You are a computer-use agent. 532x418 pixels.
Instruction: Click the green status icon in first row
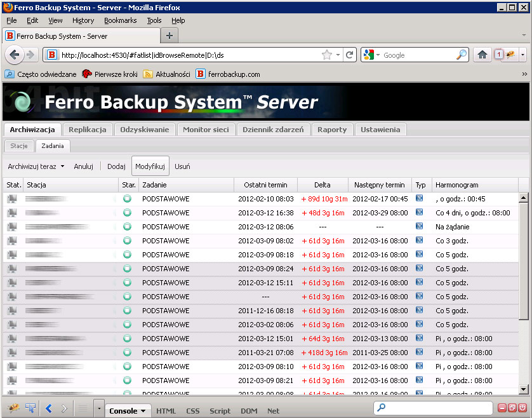(x=127, y=199)
